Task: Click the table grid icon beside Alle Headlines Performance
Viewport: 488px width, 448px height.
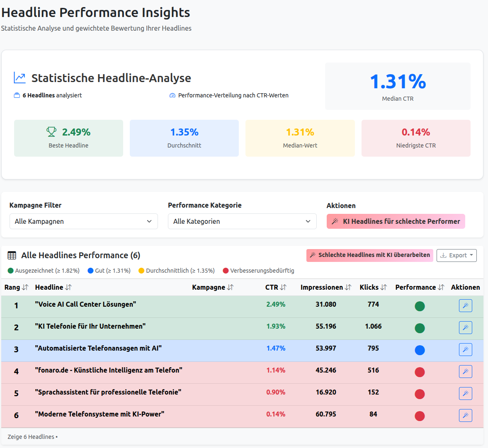Action: point(13,255)
